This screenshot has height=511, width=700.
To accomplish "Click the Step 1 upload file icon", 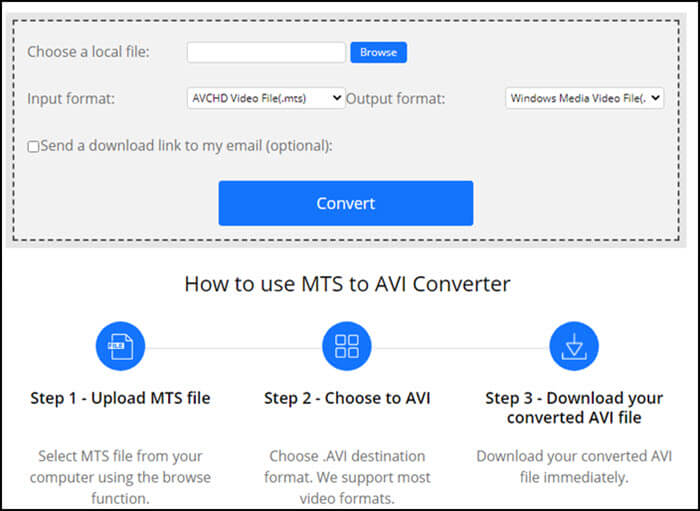I will pyautogui.click(x=120, y=347).
